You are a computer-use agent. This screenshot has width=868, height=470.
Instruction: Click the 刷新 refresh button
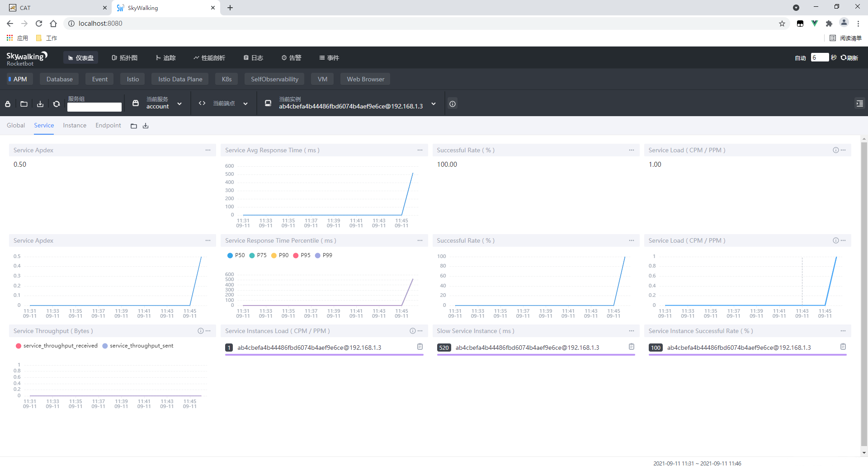click(x=849, y=58)
